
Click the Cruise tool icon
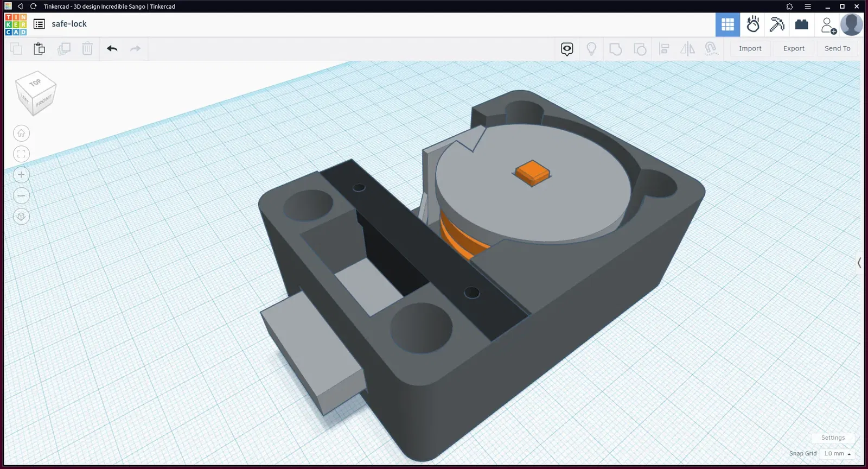pyautogui.click(x=711, y=49)
